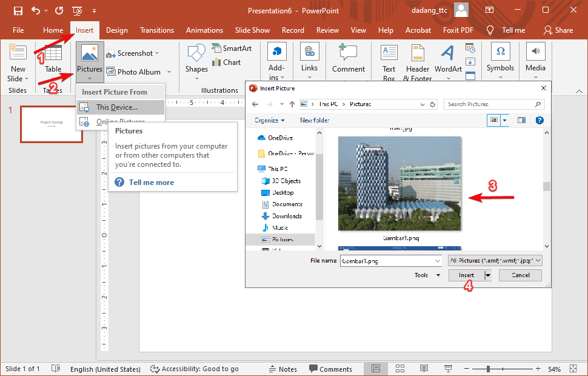This screenshot has width=588, height=376.
Task: Insert a Chart
Action: coord(229,62)
